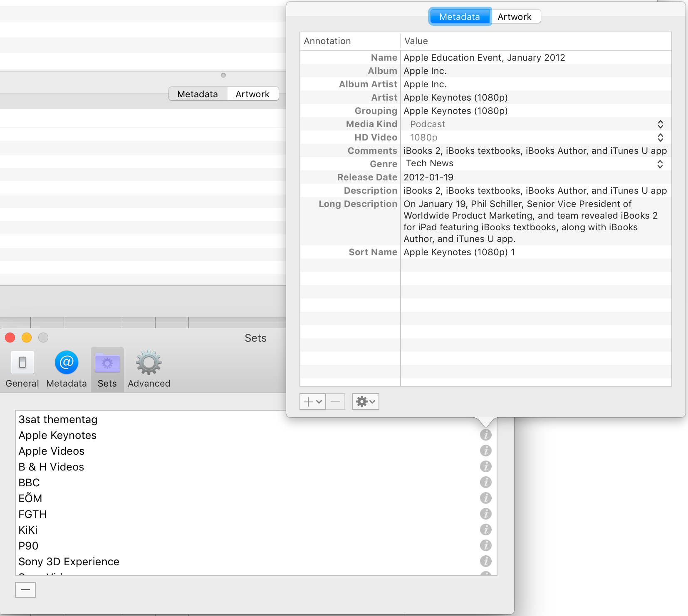Edit the Album Artist value Apple Inc.
This screenshot has width=688, height=616.
pos(536,84)
